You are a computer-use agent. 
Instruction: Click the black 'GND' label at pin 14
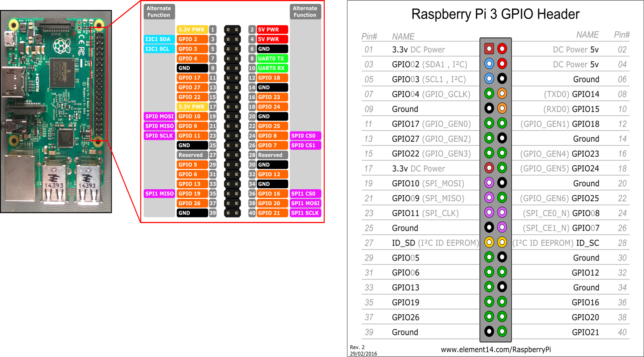pyautogui.click(x=272, y=87)
